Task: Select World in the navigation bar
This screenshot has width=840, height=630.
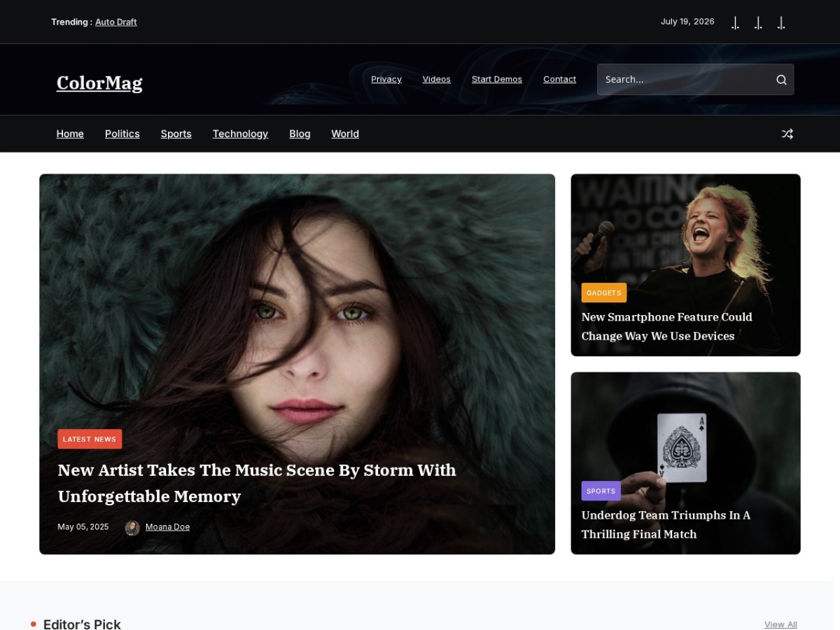Action: point(345,134)
